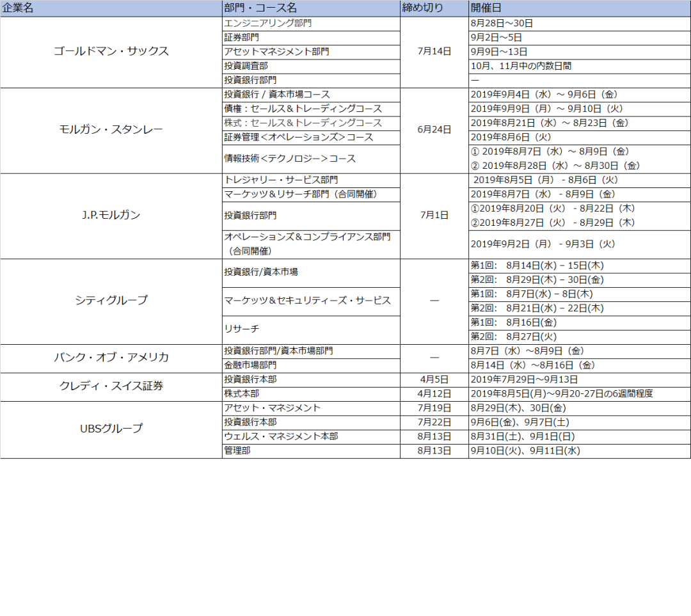Select the 9月2日～5日 date cell
Image resolution: width=691 pixels, height=616 pixels.
click(x=580, y=38)
